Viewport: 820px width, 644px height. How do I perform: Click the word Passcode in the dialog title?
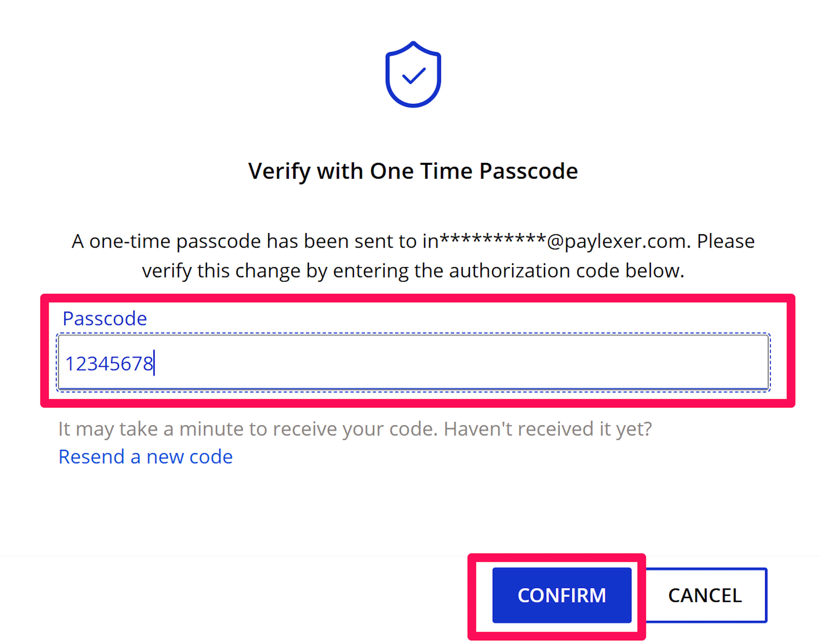tap(529, 171)
